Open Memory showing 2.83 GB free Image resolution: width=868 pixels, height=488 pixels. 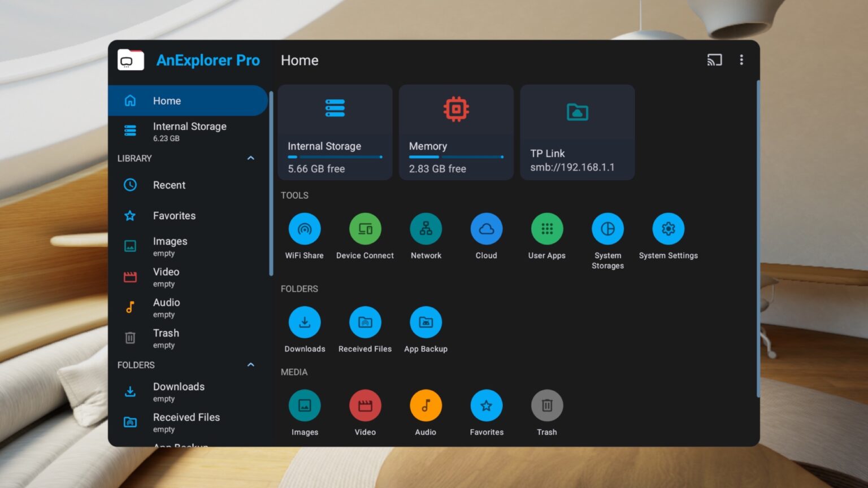click(x=456, y=132)
